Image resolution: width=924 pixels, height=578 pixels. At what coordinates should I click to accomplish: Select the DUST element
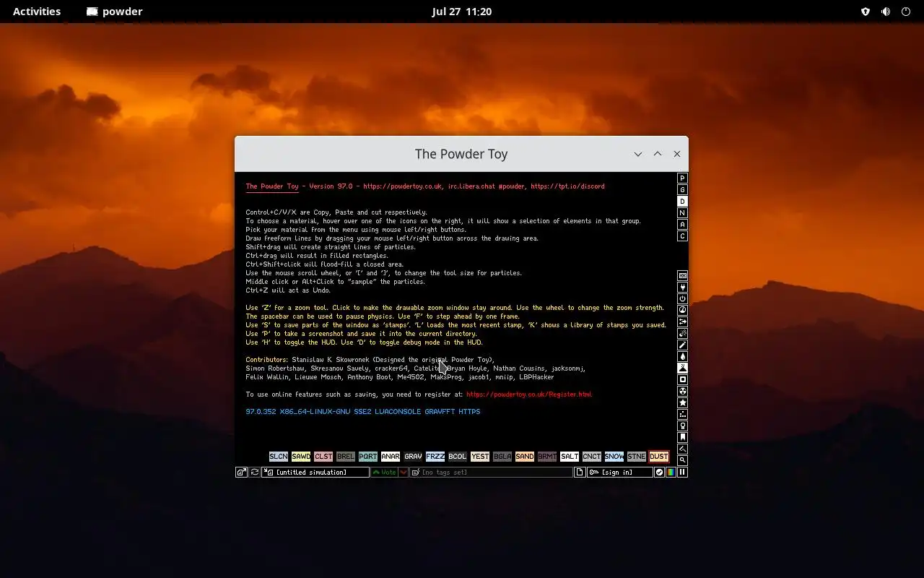click(659, 457)
